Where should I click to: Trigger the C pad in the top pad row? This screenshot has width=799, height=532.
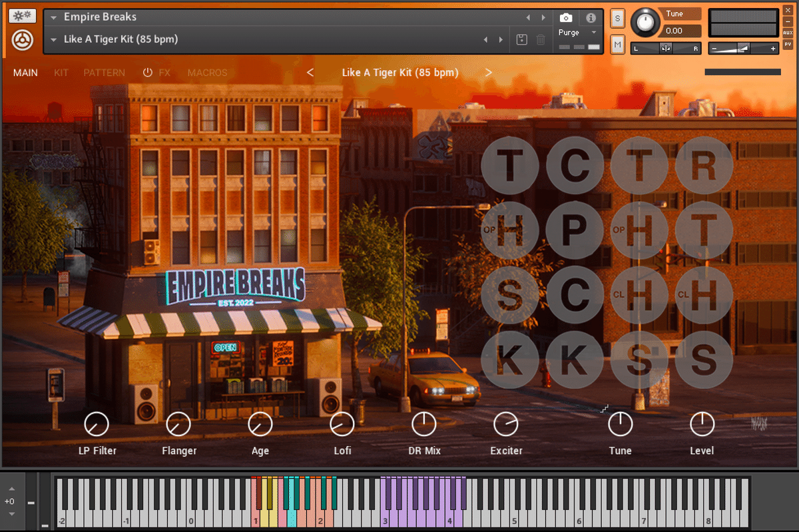(575, 165)
